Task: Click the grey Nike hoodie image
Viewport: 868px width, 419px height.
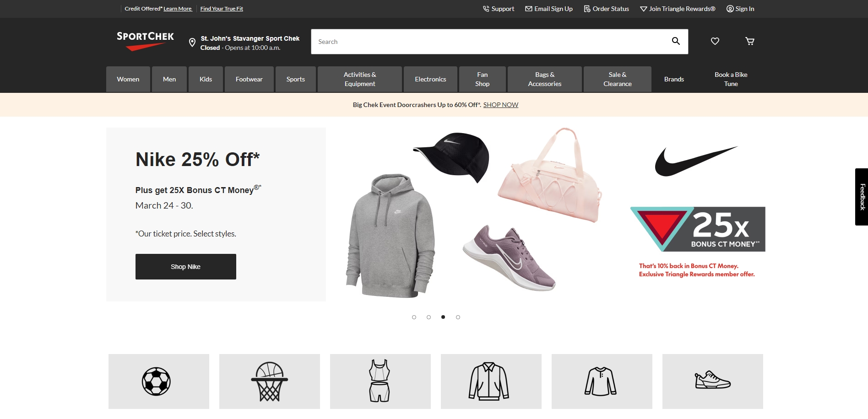Action: [x=390, y=236]
